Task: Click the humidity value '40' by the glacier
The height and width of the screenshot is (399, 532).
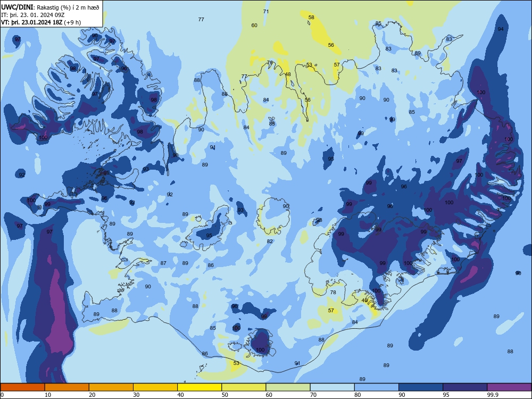Action: (364, 300)
